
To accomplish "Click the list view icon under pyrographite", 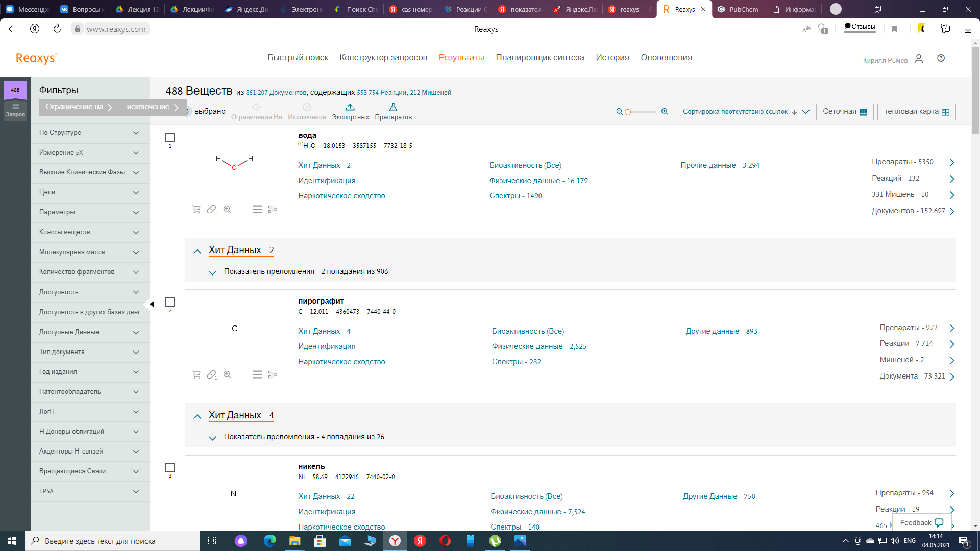I will coord(257,374).
